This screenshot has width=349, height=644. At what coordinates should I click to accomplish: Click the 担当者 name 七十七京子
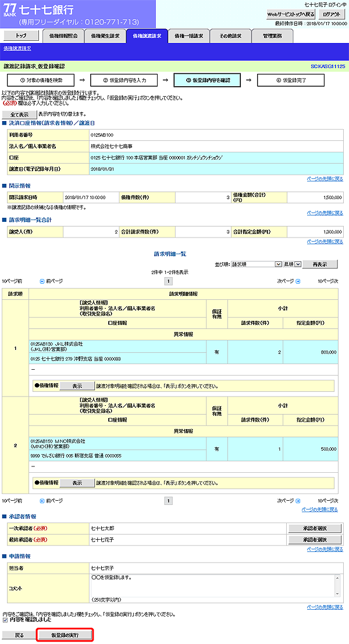(x=102, y=568)
